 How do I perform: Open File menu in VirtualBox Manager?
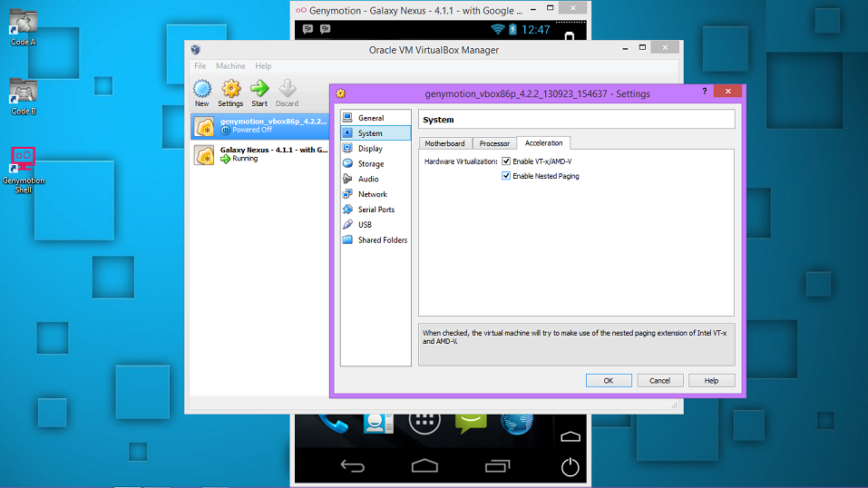200,66
